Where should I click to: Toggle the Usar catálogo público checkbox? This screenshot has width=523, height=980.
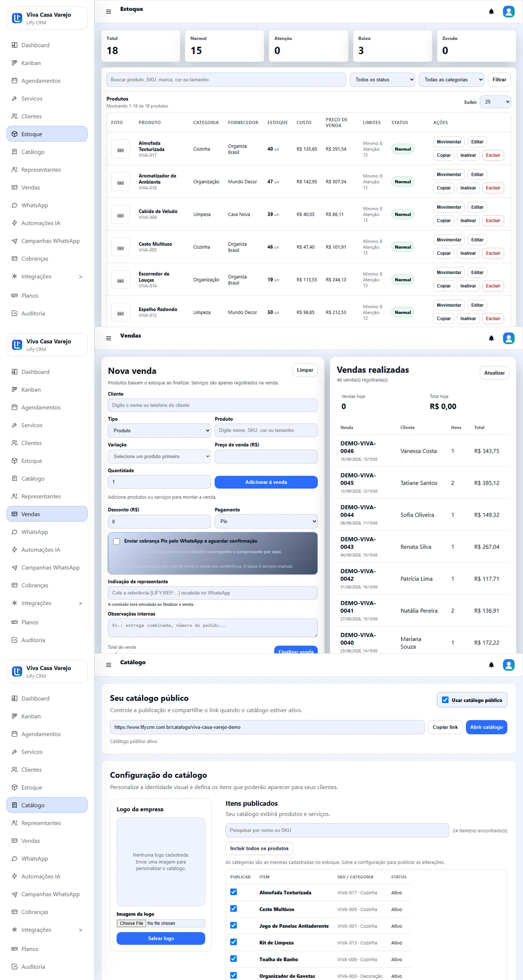445,700
